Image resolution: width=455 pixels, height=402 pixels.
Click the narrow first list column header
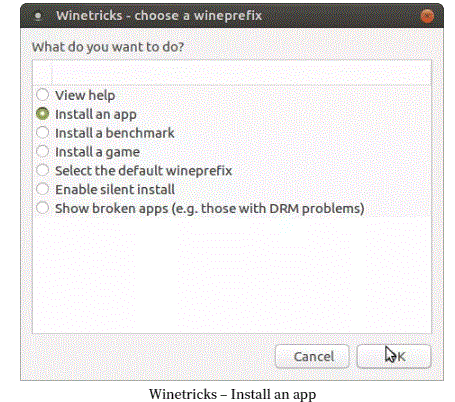pyautogui.click(x=42, y=73)
